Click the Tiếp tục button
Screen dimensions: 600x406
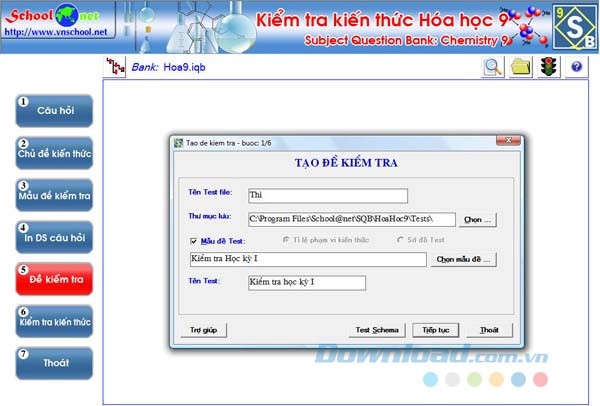435,330
